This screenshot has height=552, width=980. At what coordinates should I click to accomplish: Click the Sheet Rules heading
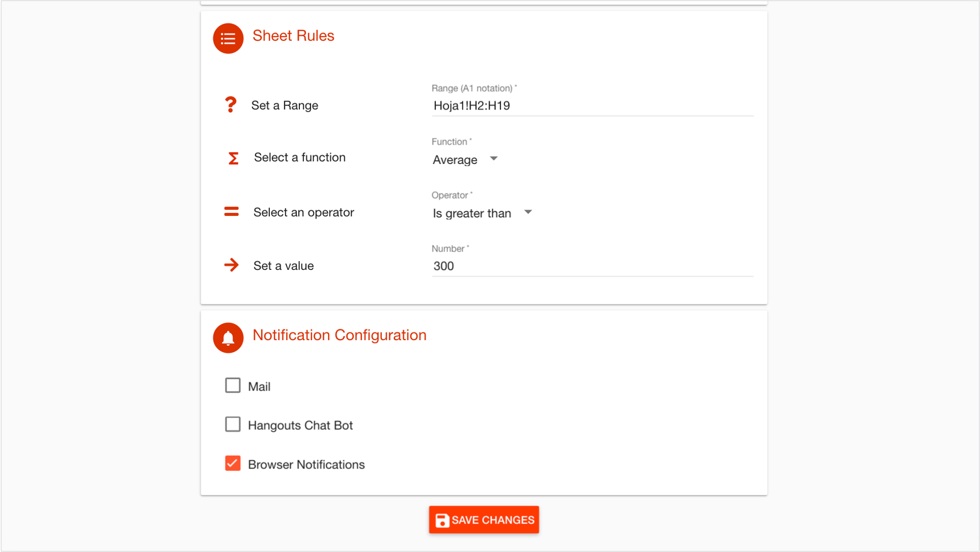tap(293, 36)
